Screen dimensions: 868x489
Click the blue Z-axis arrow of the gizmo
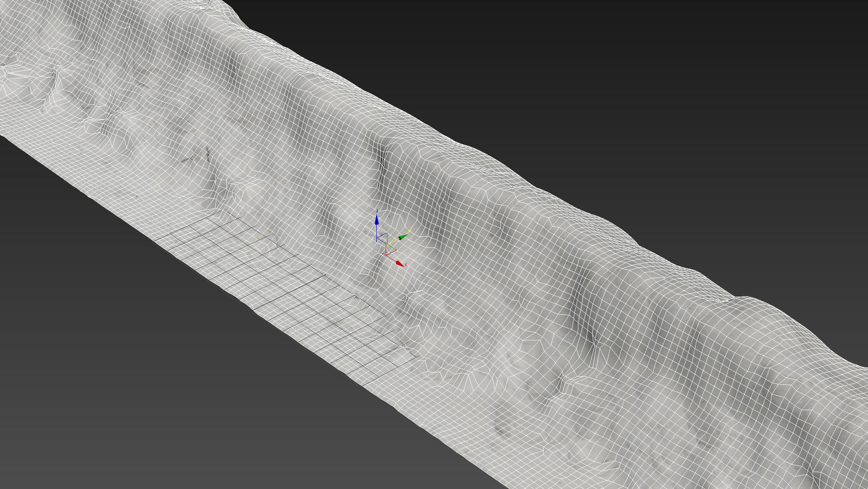[x=376, y=220]
